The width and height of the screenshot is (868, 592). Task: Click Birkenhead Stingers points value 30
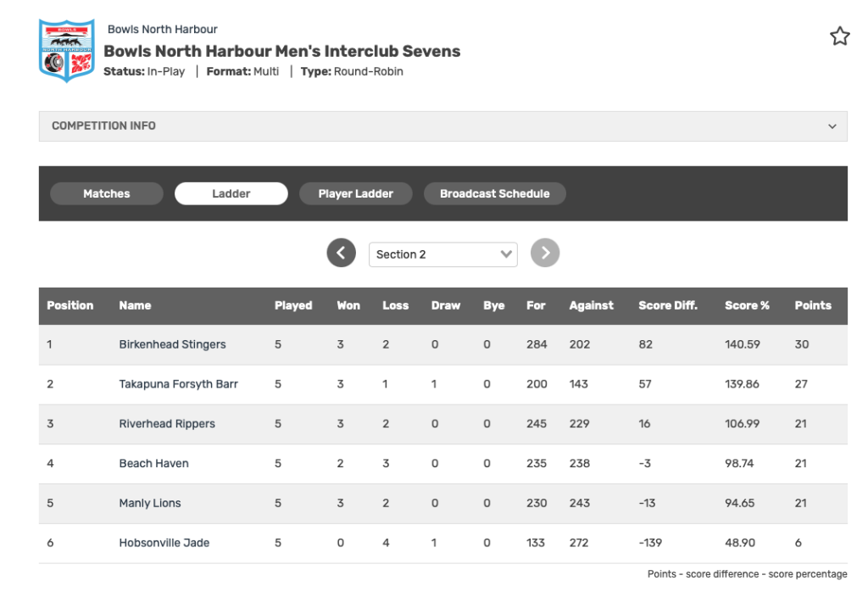802,344
